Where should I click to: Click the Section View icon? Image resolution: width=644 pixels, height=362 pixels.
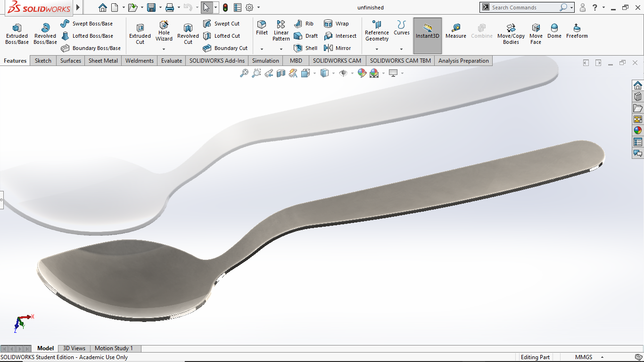[281, 73]
